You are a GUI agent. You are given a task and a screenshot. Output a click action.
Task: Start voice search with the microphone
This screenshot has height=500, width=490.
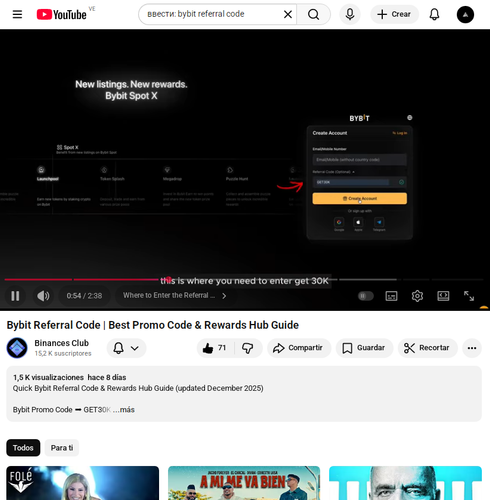click(350, 14)
